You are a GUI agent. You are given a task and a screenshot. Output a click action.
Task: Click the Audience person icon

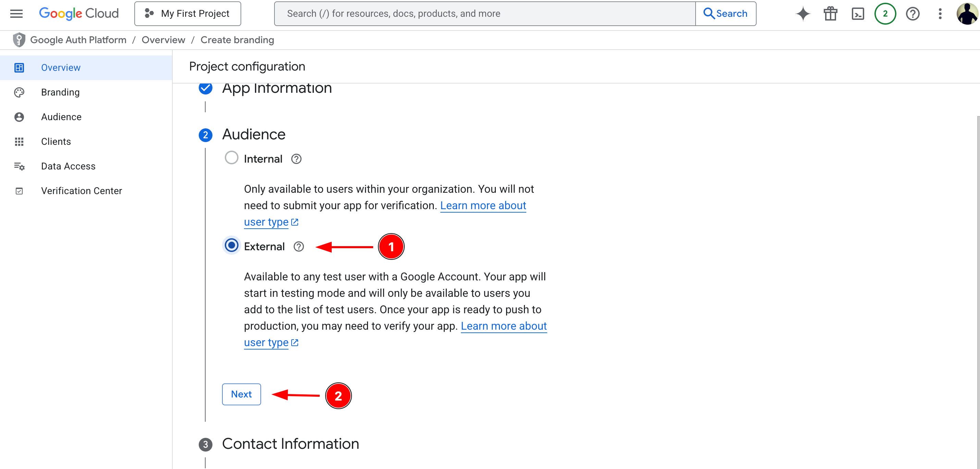pyautogui.click(x=19, y=117)
